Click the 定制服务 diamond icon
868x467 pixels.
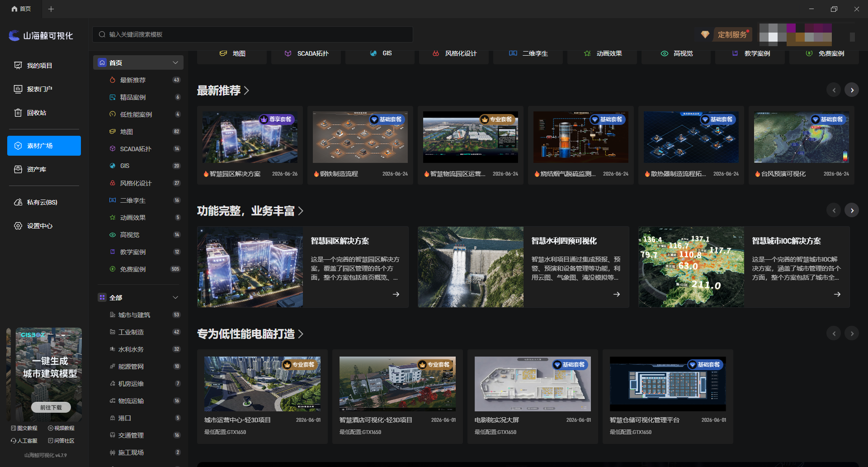705,34
